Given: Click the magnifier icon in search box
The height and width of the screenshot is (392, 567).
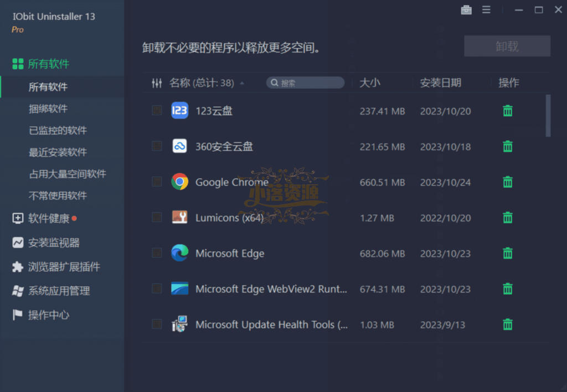Looking at the screenshot, I should click(275, 83).
